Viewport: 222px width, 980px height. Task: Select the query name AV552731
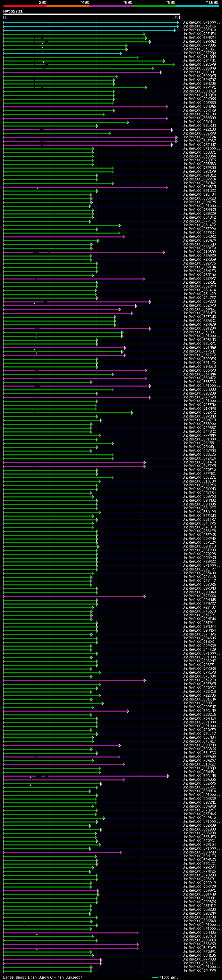[13, 11]
